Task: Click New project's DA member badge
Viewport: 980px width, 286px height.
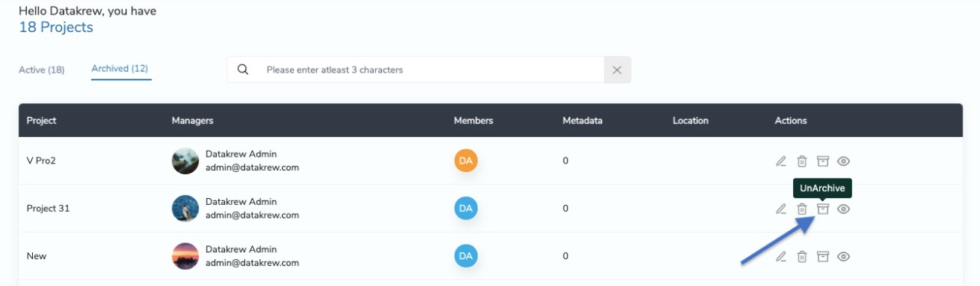Action: pos(466,255)
